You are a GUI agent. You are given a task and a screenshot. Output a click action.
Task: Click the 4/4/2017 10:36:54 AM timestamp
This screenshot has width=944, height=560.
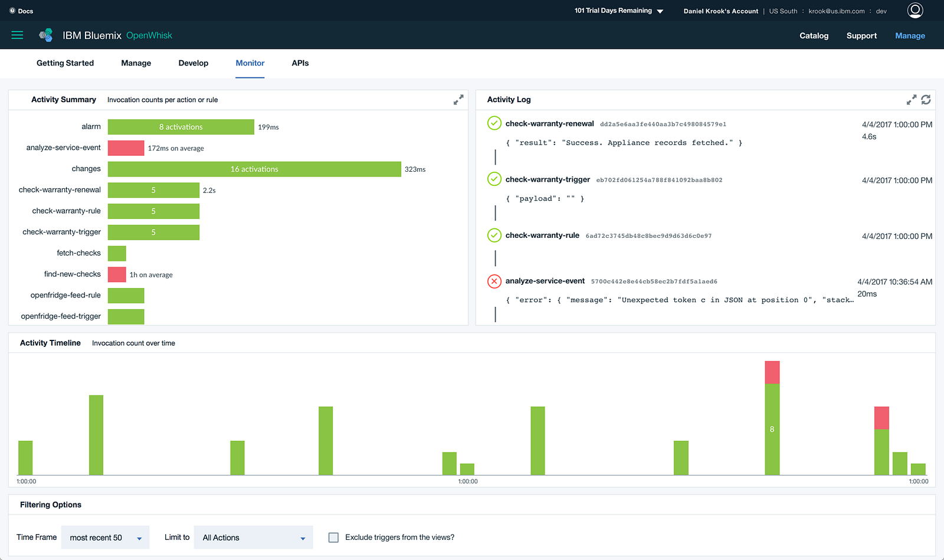(x=895, y=282)
